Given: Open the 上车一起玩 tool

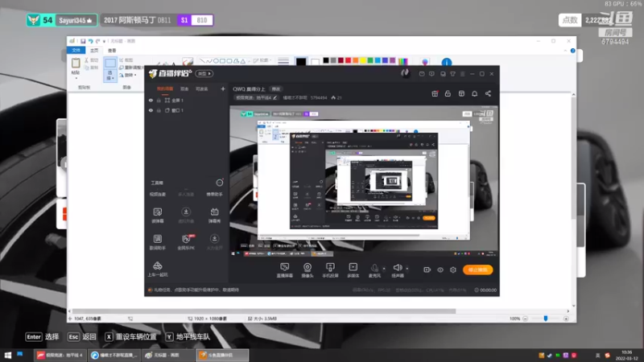Looking at the screenshot, I should [158, 269].
